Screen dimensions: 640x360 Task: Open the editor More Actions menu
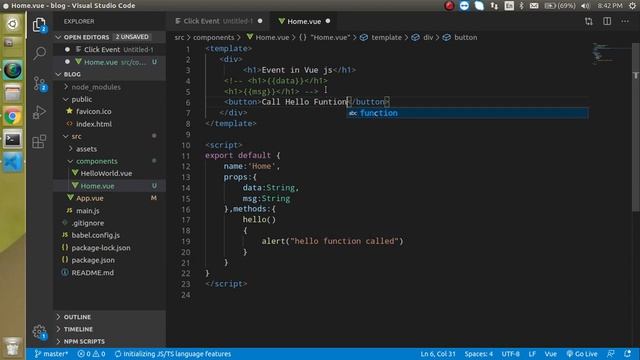coord(625,21)
